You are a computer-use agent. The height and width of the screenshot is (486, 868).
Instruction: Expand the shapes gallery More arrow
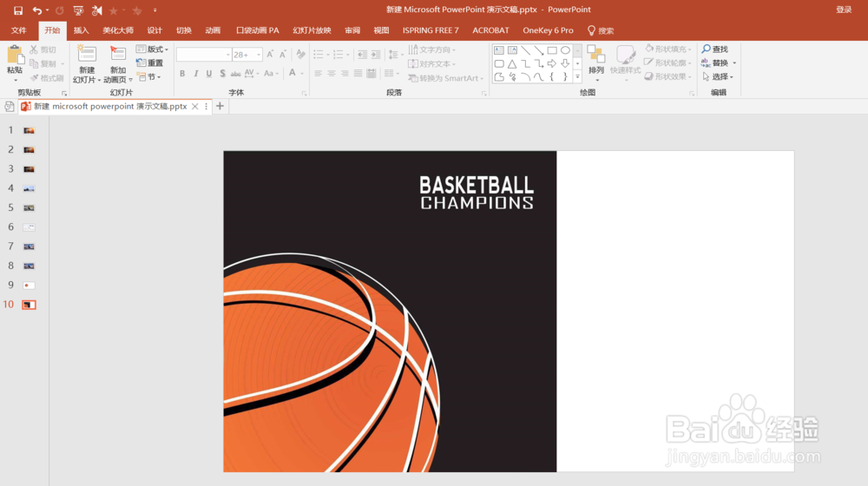[577, 77]
